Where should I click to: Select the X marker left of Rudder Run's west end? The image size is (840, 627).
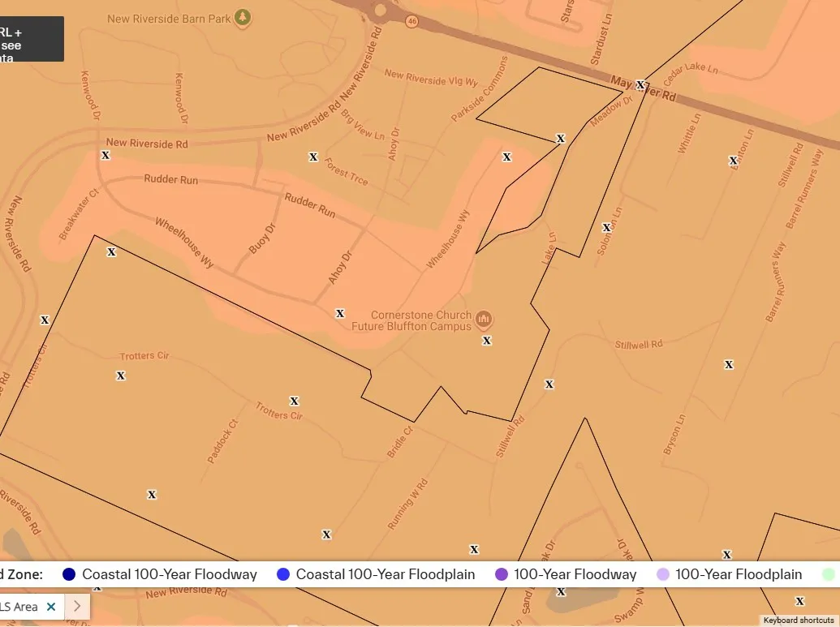(106, 155)
